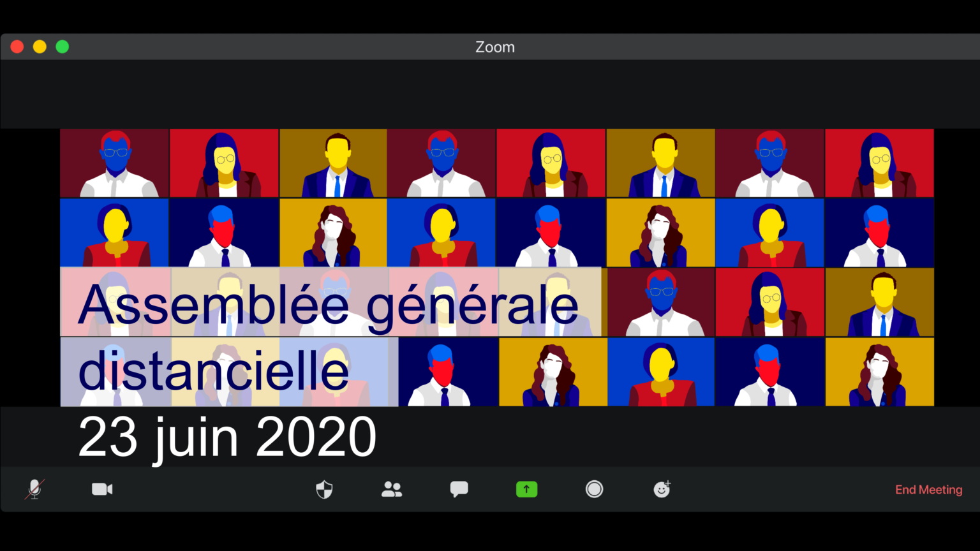
Task: Open the Reactions smiley icon
Action: coord(662,489)
